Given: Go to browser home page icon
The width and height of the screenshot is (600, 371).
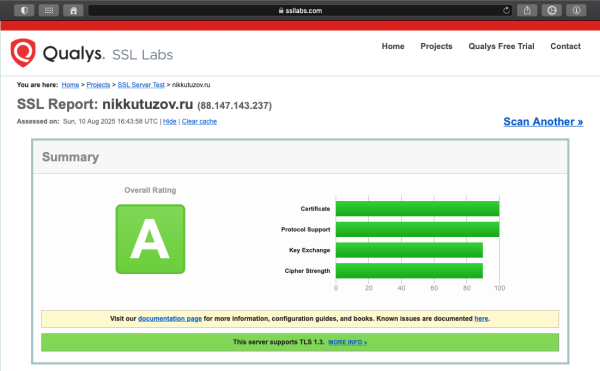Looking at the screenshot, I should click(x=73, y=10).
